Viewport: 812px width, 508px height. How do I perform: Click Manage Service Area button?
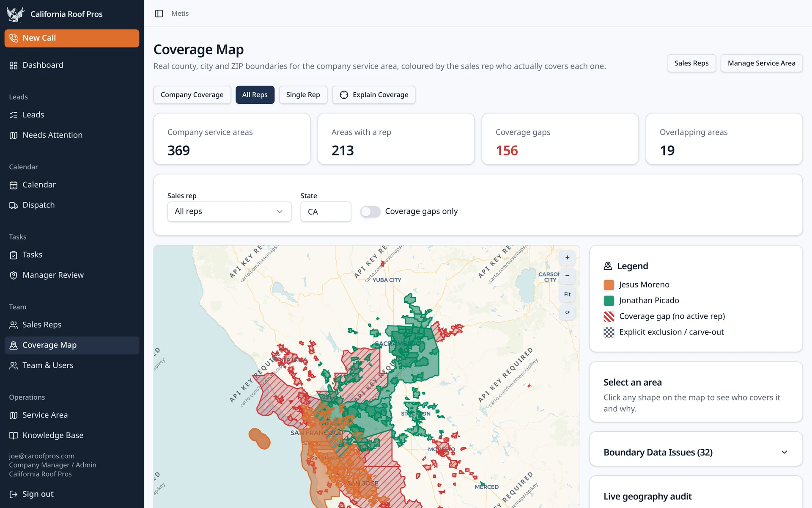(x=761, y=63)
